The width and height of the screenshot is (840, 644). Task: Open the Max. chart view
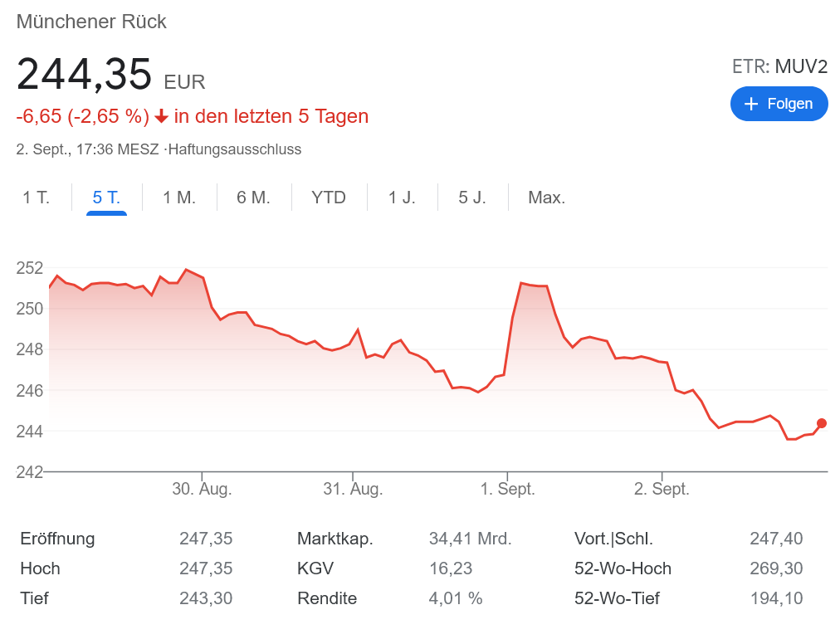(x=546, y=198)
